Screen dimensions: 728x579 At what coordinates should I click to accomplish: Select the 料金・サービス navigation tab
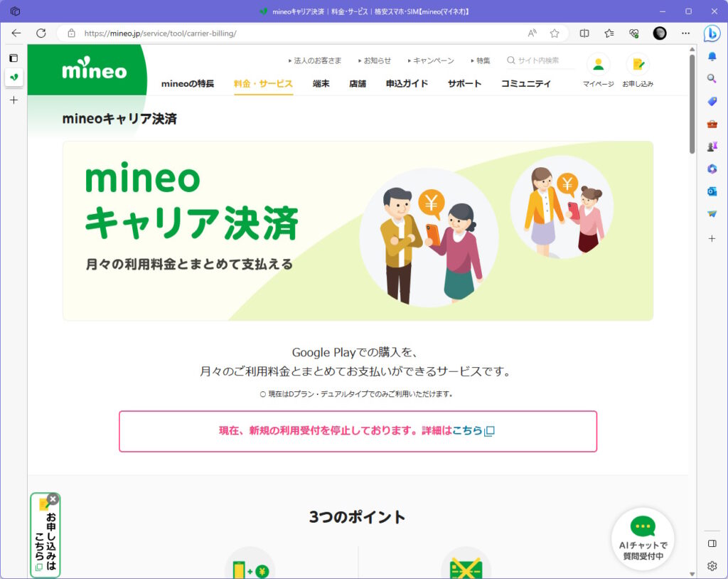tap(263, 84)
